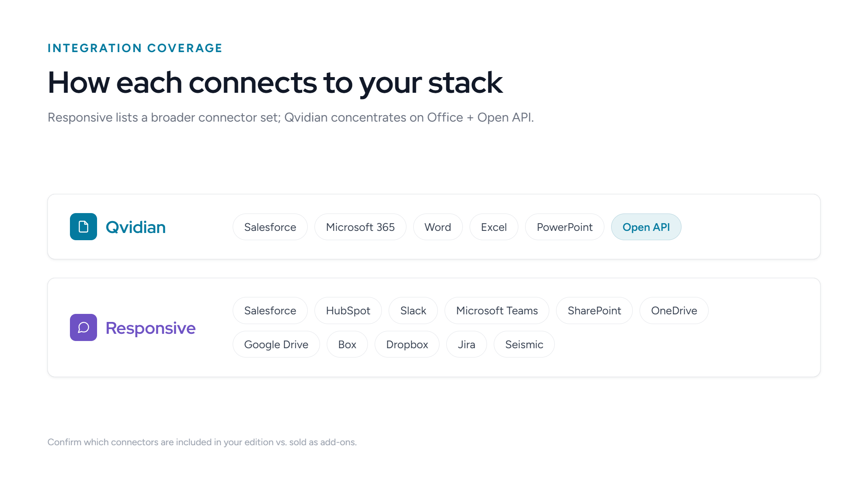Click the Box connector chip
The image size is (868, 488).
(x=347, y=344)
